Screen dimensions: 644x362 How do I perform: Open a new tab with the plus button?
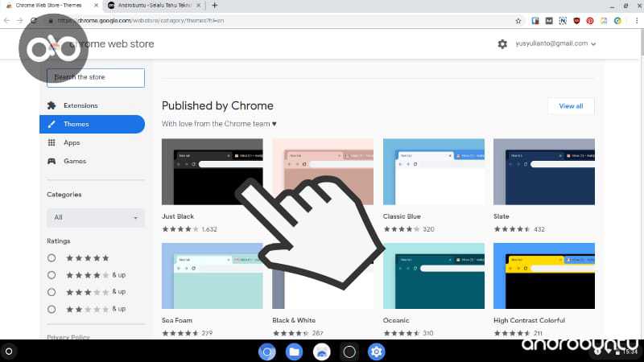214,6
